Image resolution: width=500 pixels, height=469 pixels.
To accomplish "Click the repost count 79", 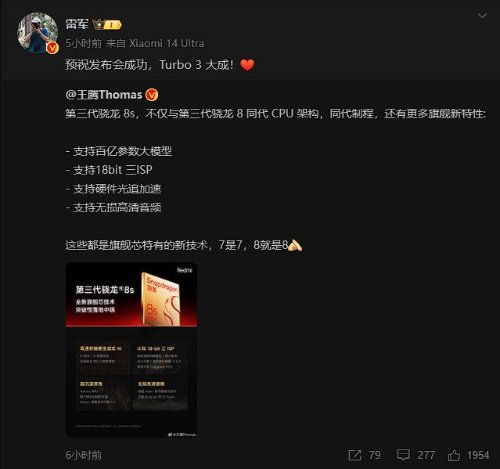I will point(375,455).
